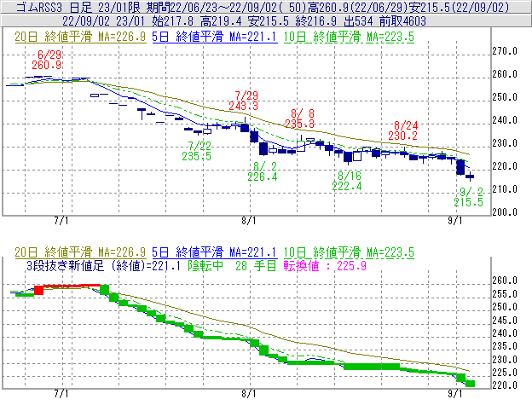Click the 7/29 243.3 high label
Image resolution: width=532 pixels, height=405 pixels.
point(244,101)
